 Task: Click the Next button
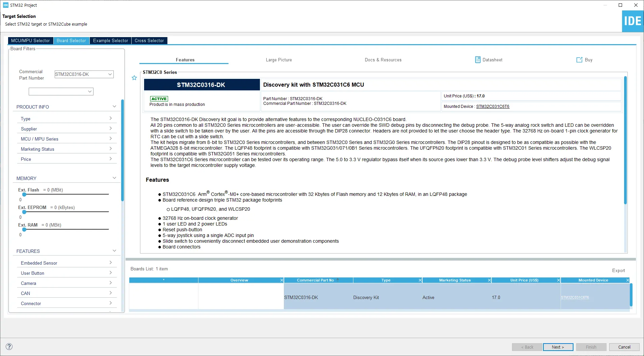tap(558, 347)
